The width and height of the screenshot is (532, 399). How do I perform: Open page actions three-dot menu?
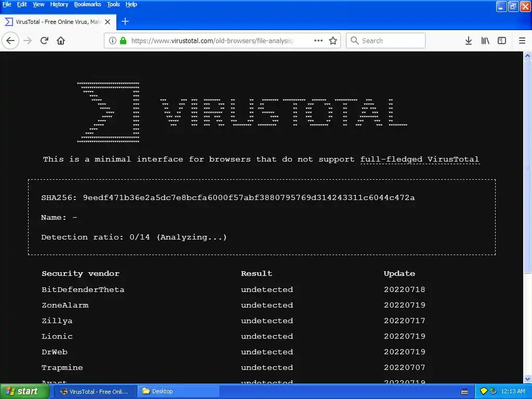tap(318, 41)
